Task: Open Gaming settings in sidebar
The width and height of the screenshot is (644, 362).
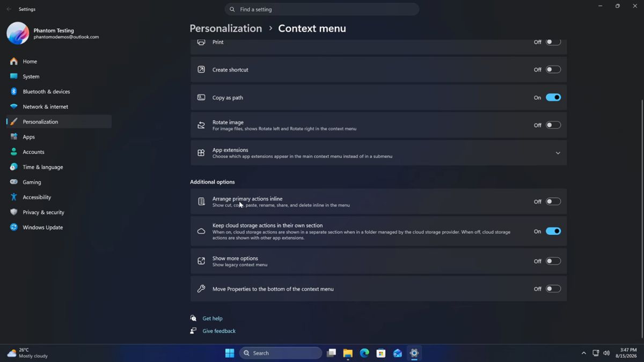Action: pos(59,182)
